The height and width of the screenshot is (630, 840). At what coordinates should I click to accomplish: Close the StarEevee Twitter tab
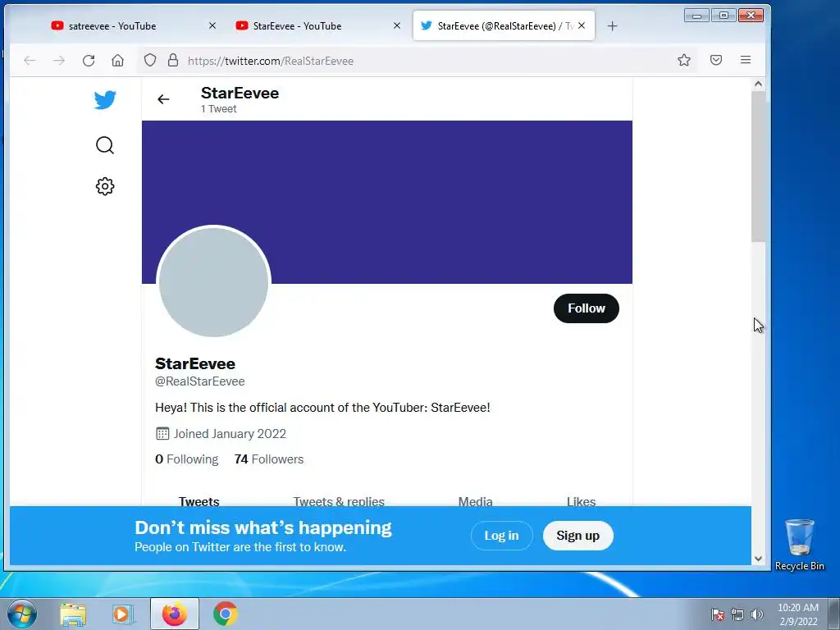(582, 25)
